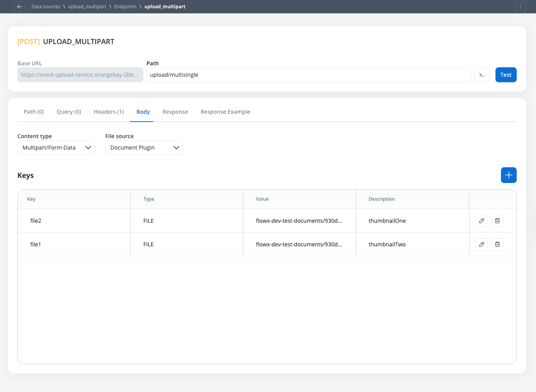Expand the File source dropdown
Viewport: 536px width, 392px height.
pos(144,148)
